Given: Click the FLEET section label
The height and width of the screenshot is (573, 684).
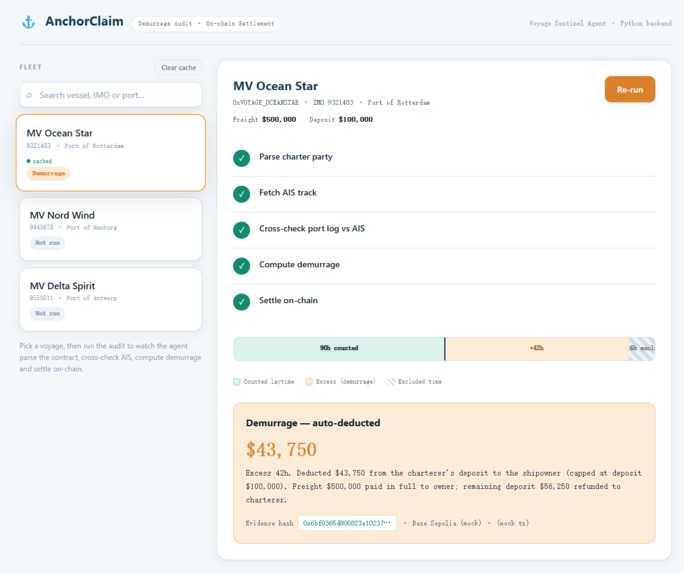Looking at the screenshot, I should coord(31,67).
